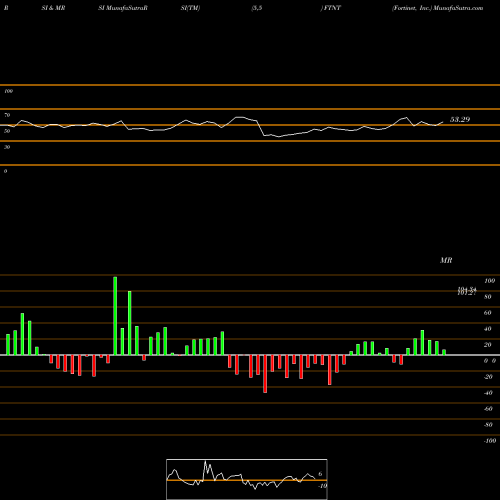Screen dimensions: 500x500
Task: Click the 'SI & MR' header text
Action: pyautogui.click(x=53, y=8)
